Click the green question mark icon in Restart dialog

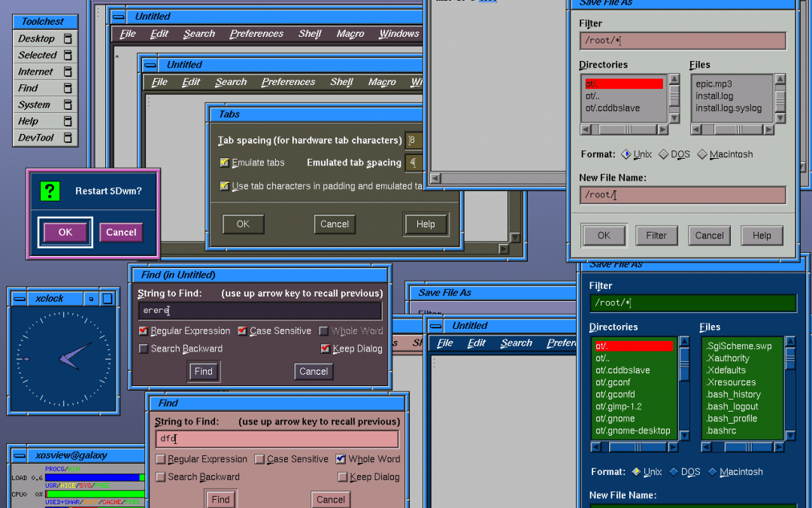pos(50,191)
